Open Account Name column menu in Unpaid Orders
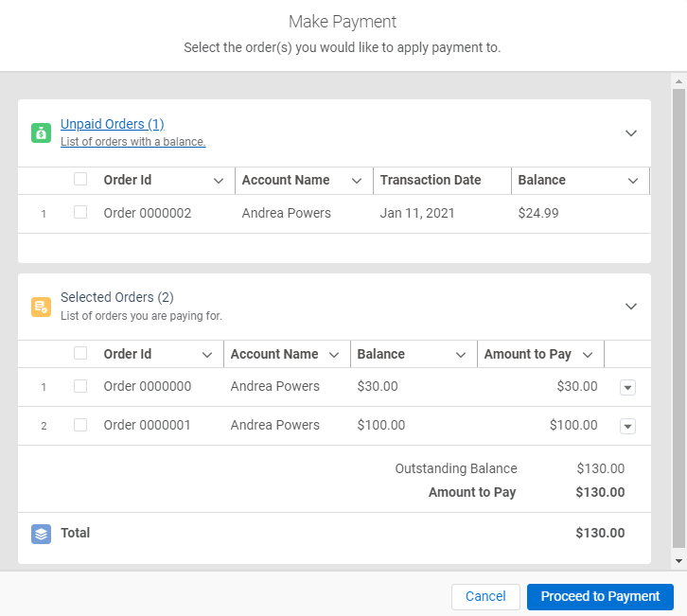The height and width of the screenshot is (616, 687). point(357,181)
